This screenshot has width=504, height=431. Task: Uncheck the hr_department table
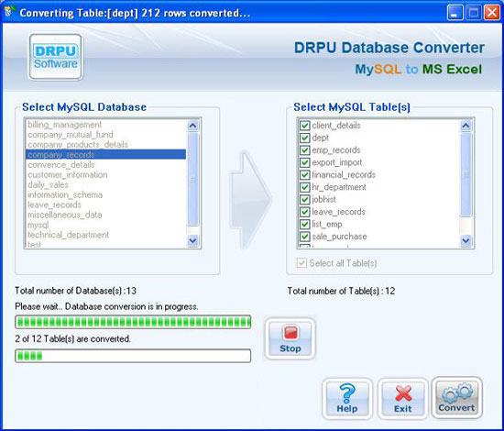[x=304, y=187]
